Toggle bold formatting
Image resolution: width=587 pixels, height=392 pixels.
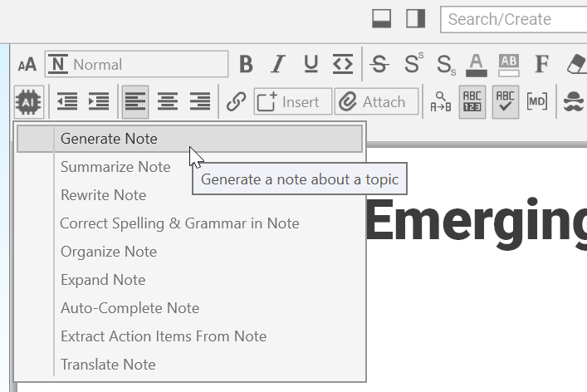point(246,65)
